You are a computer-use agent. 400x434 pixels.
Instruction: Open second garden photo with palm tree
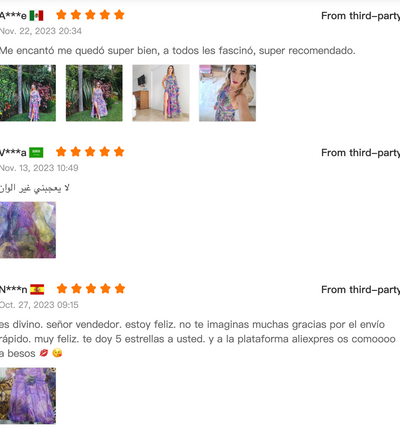[94, 93]
